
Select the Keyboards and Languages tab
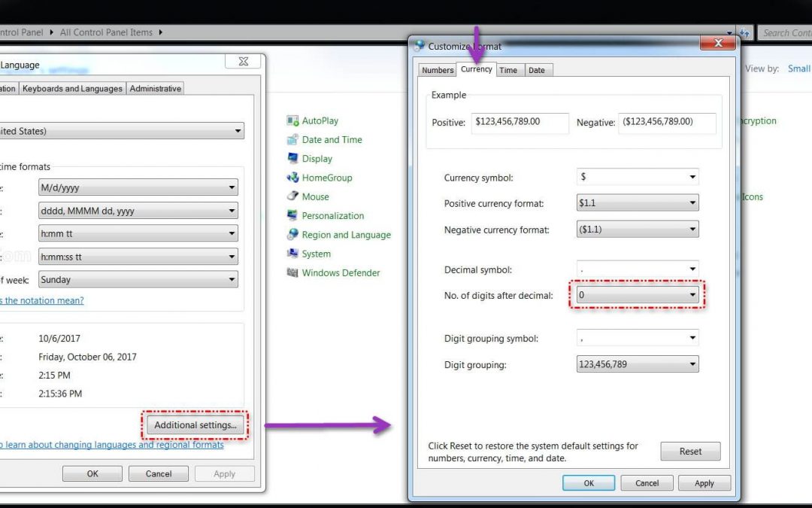[x=72, y=89]
